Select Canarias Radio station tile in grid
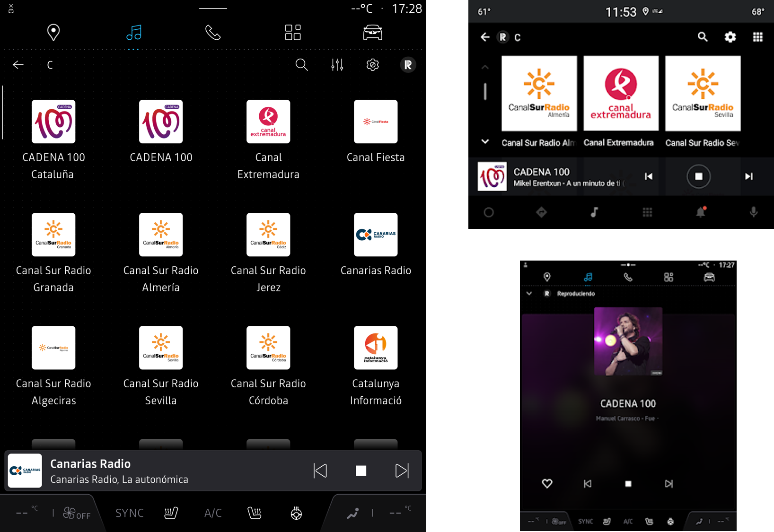Screen dimensions: 774x532 click(x=376, y=244)
